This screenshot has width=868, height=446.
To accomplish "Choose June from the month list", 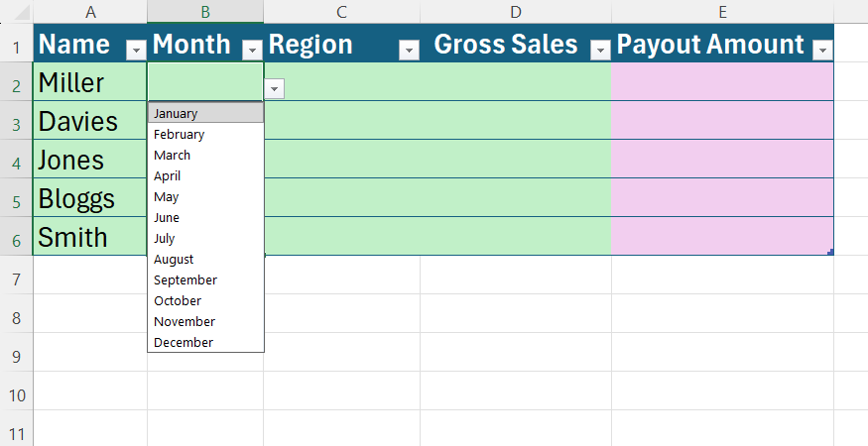I will click(205, 217).
